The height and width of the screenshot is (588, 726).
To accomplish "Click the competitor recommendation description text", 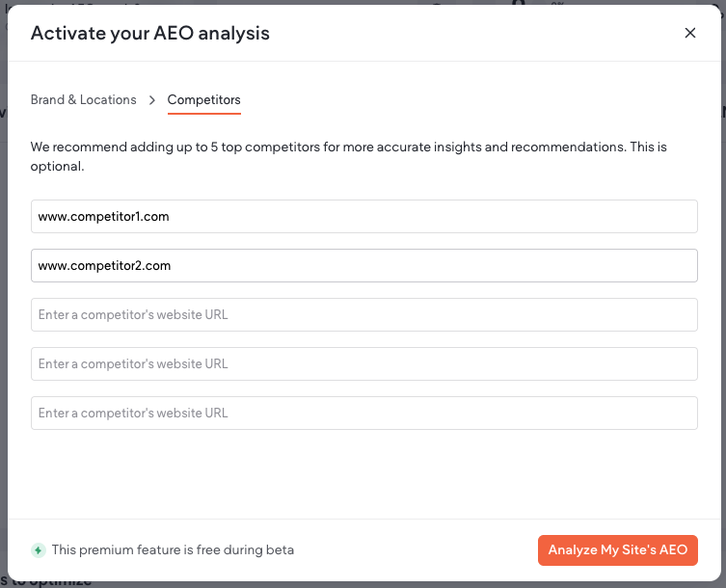I will click(x=348, y=156).
